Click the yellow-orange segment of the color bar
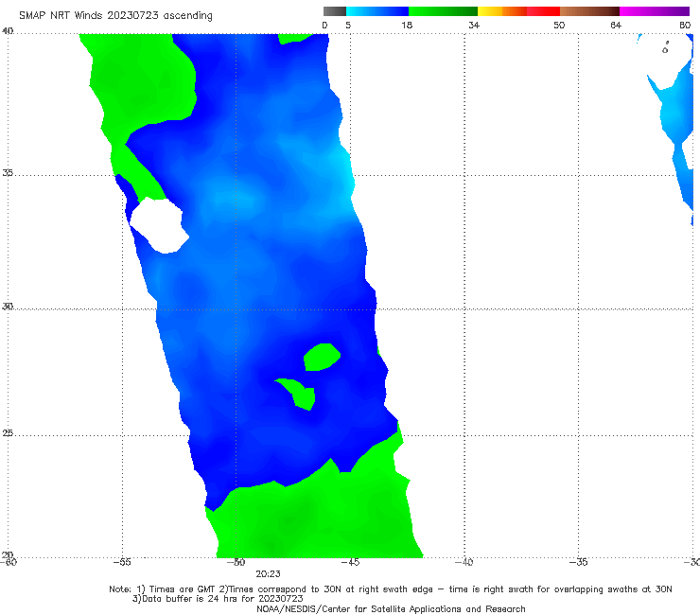Screen dimensions: 700x615 click(x=502, y=11)
